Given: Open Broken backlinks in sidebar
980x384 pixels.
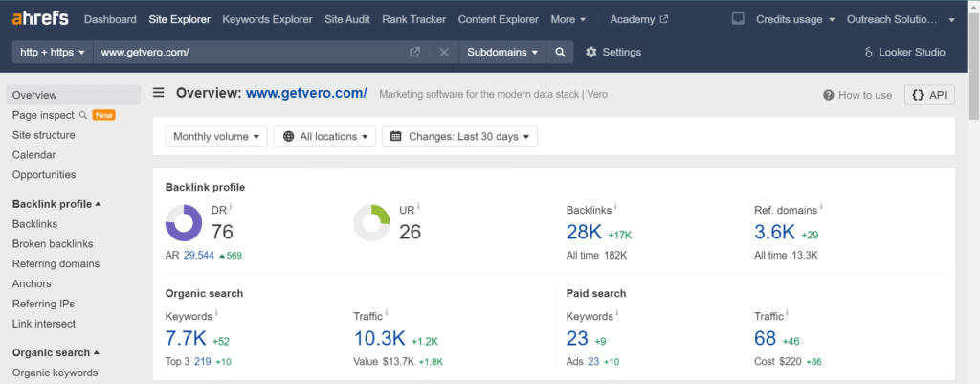Looking at the screenshot, I should [x=53, y=244].
